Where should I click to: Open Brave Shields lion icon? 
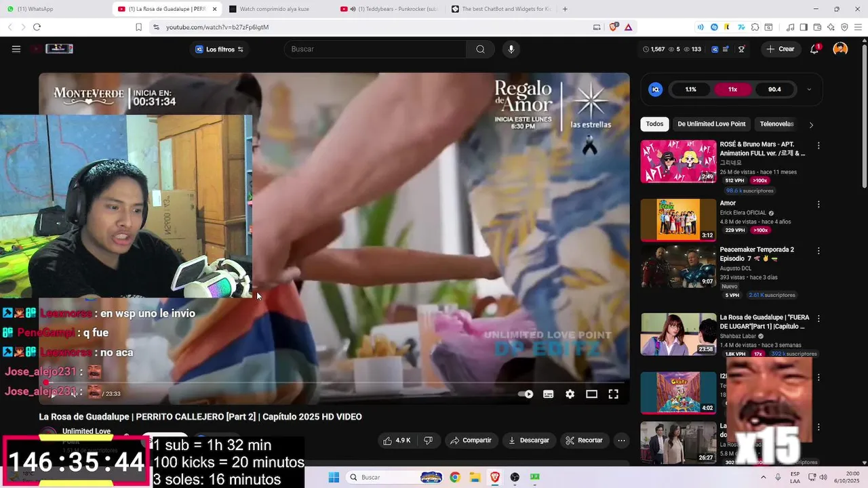(614, 27)
